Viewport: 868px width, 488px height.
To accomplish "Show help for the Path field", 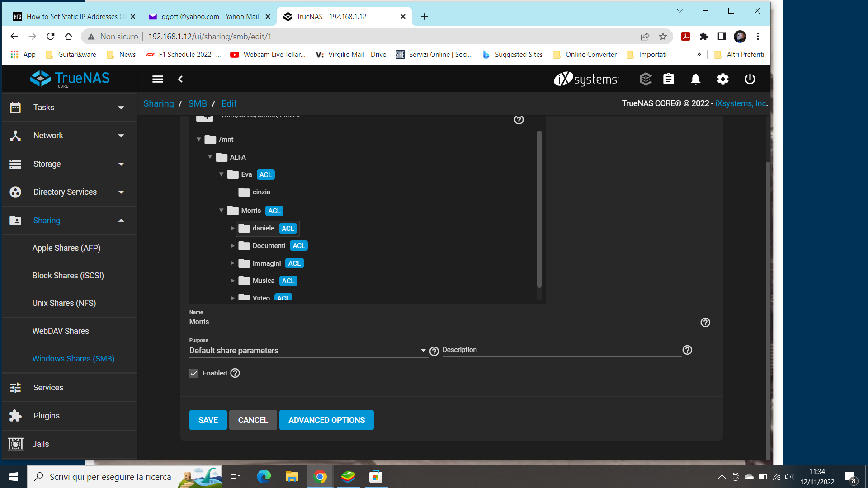I will tap(519, 120).
